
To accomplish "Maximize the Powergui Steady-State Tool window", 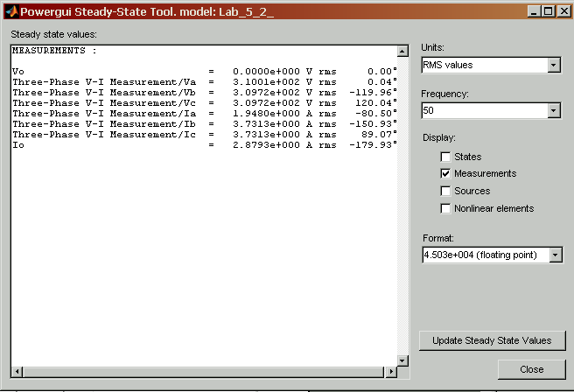I will click(x=549, y=11).
